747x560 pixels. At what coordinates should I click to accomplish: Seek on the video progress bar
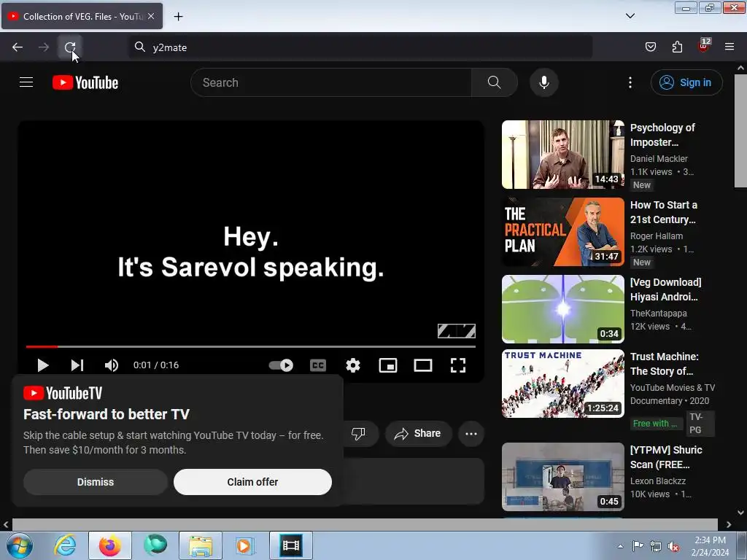(x=251, y=346)
